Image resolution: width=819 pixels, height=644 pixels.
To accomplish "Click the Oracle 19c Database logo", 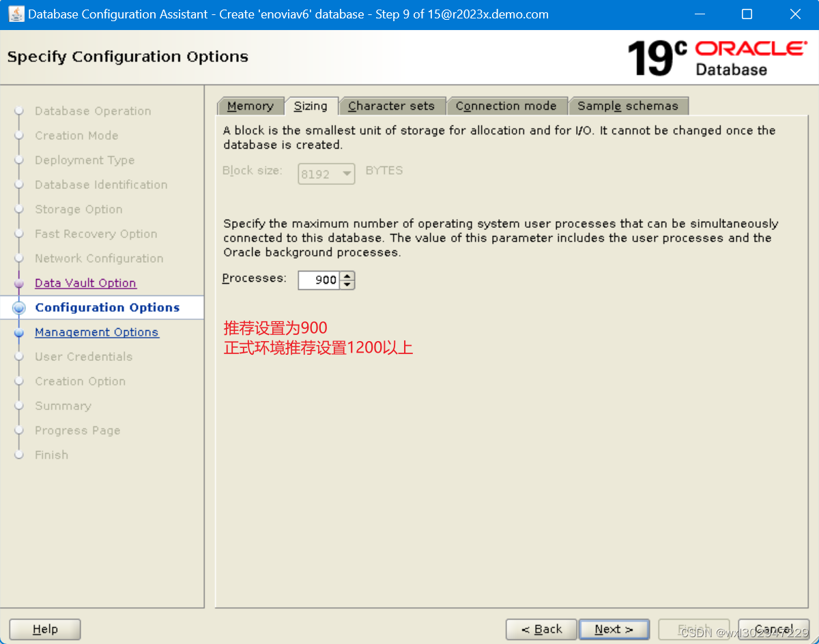I will 717,58.
